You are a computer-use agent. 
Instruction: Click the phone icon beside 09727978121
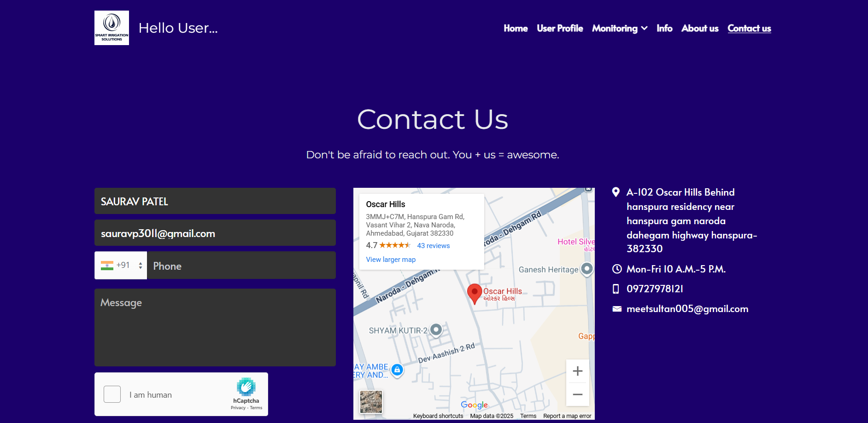(616, 289)
